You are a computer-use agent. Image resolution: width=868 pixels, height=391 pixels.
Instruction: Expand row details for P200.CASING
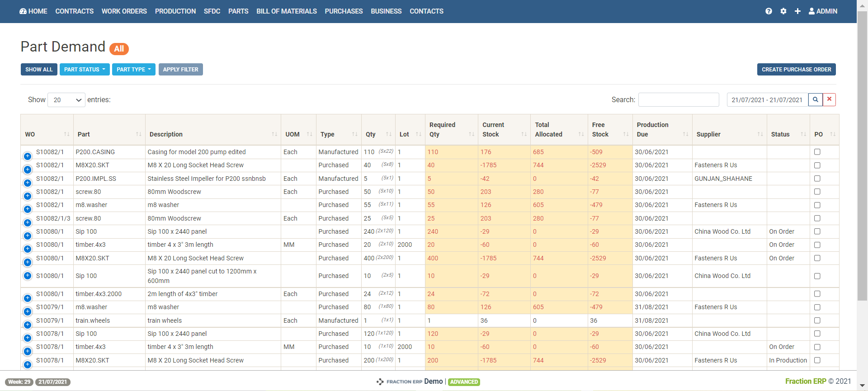tap(28, 156)
